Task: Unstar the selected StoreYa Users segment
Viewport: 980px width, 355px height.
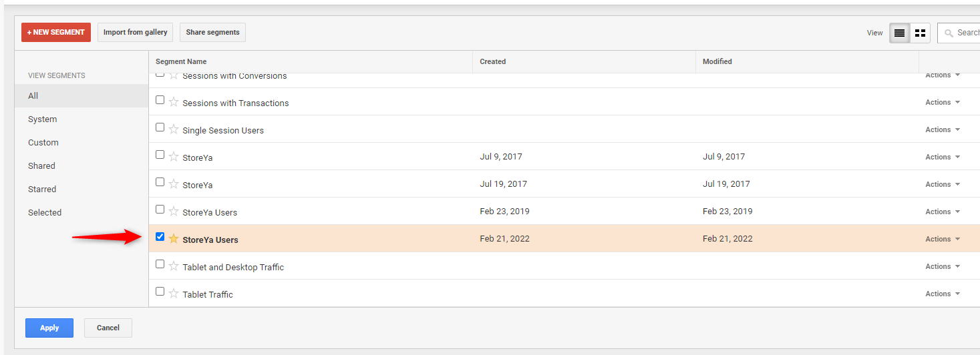Action: (x=174, y=239)
